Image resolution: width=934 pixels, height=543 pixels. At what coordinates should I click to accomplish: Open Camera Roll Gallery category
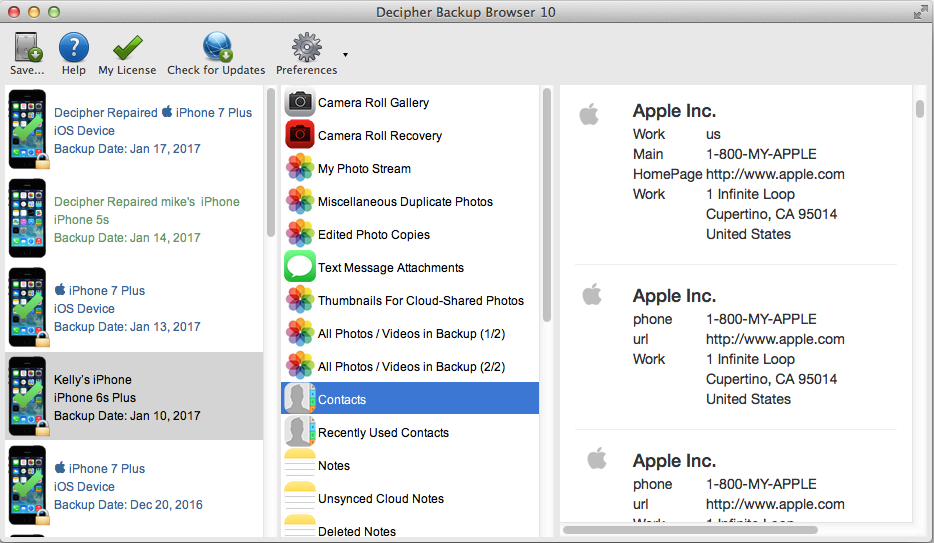[373, 102]
